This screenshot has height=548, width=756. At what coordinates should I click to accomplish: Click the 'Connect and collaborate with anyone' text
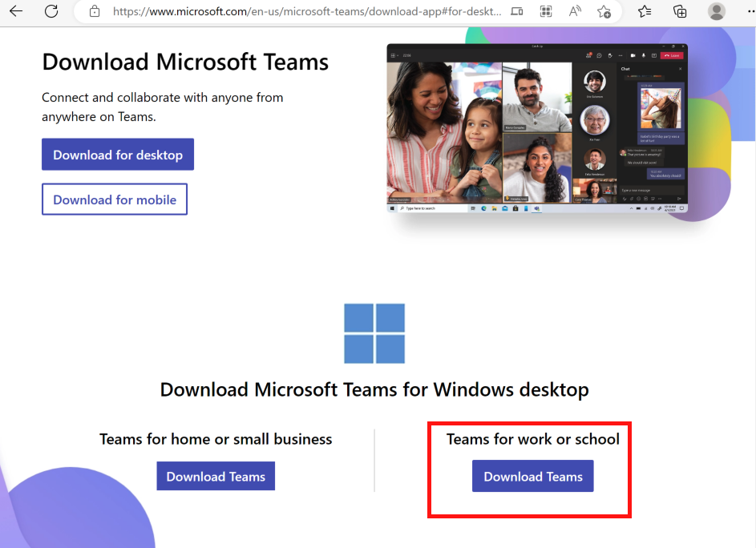click(x=163, y=107)
